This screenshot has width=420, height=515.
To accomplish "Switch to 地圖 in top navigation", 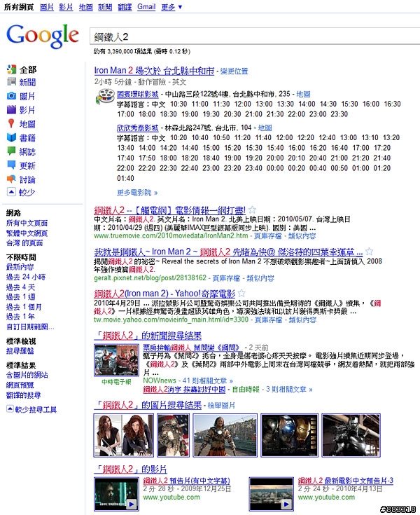I will tap(85, 7).
